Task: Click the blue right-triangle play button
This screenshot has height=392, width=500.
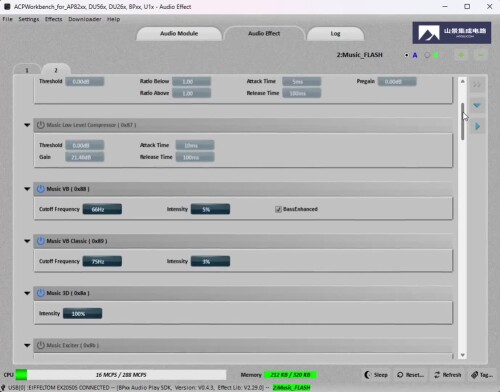Action: [477, 126]
